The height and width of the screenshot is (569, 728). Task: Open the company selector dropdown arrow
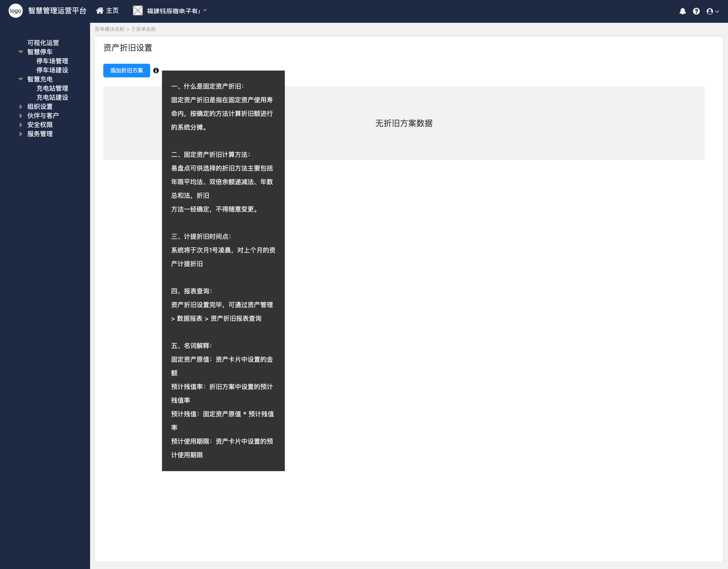(205, 11)
